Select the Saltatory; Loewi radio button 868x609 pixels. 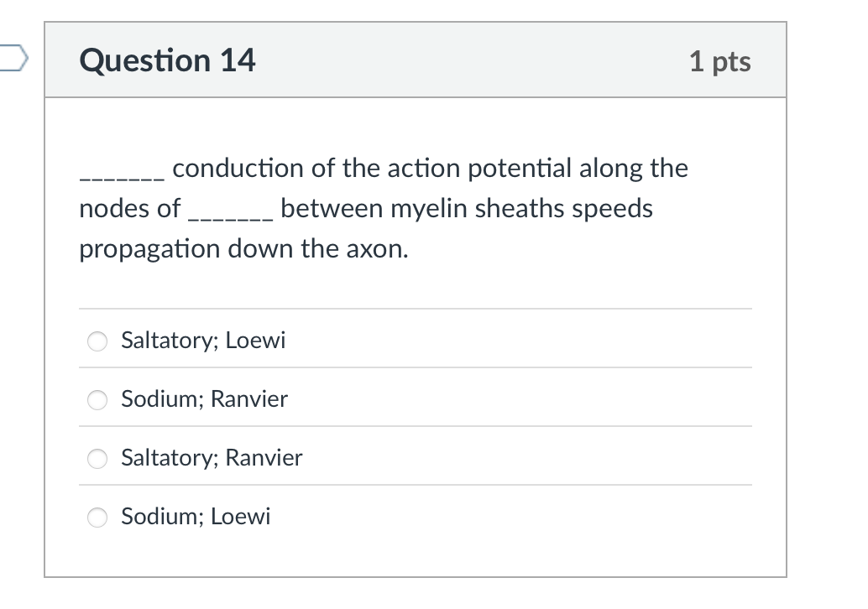pos(97,341)
